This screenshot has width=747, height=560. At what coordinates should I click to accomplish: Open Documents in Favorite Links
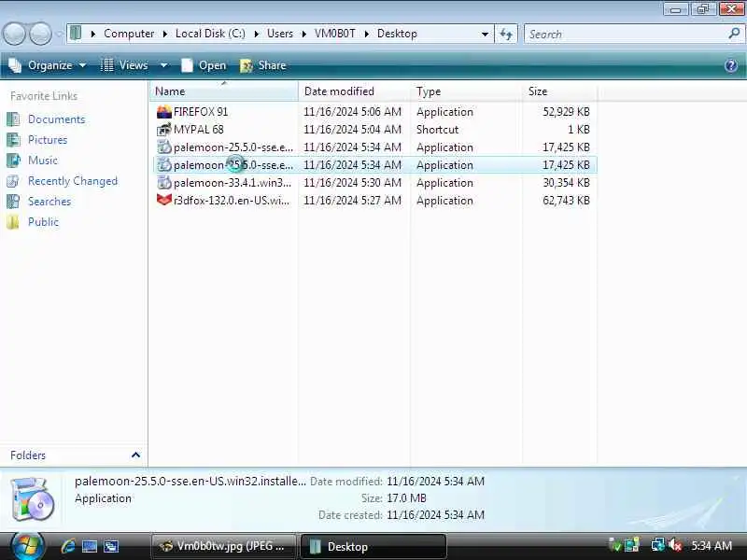(56, 119)
